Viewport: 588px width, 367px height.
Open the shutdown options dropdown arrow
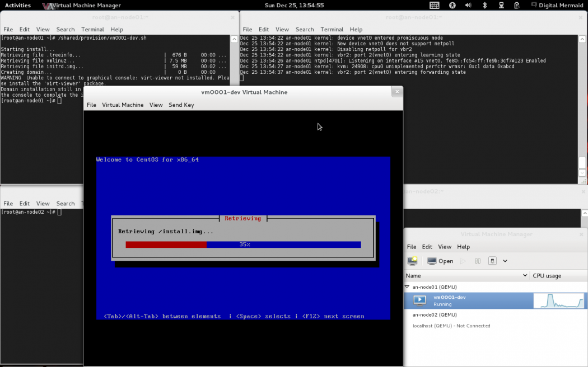click(506, 261)
